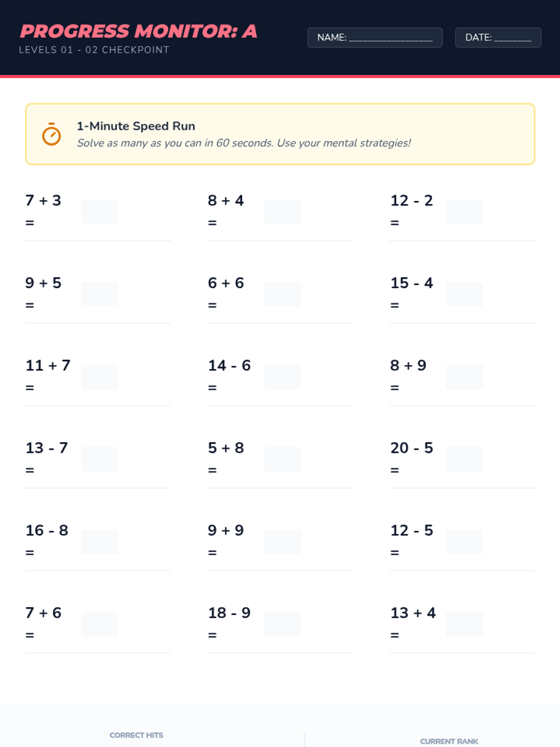The image size is (560, 747).
Task: Click the orange stopwatch timer icon
Action: [51, 134]
